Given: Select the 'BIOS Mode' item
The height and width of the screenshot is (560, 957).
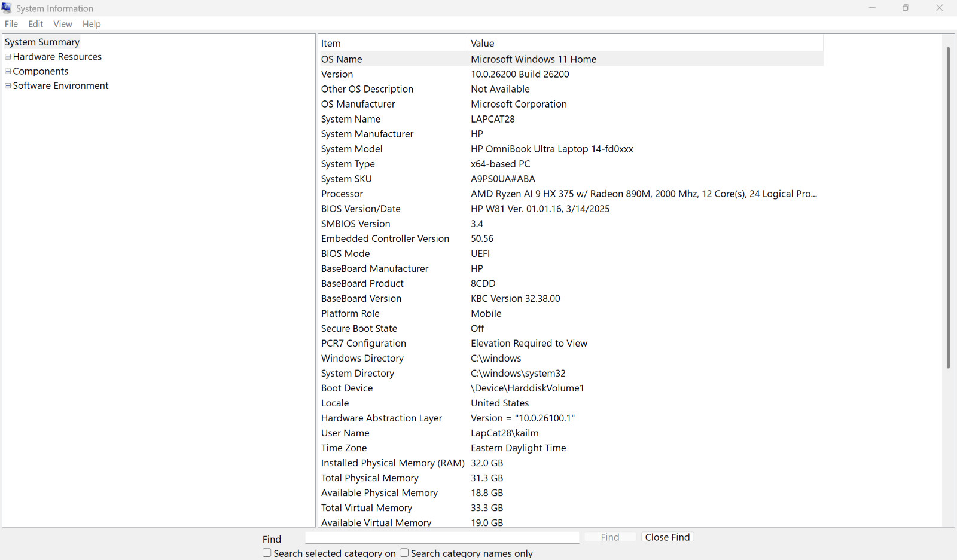Looking at the screenshot, I should [x=346, y=253].
